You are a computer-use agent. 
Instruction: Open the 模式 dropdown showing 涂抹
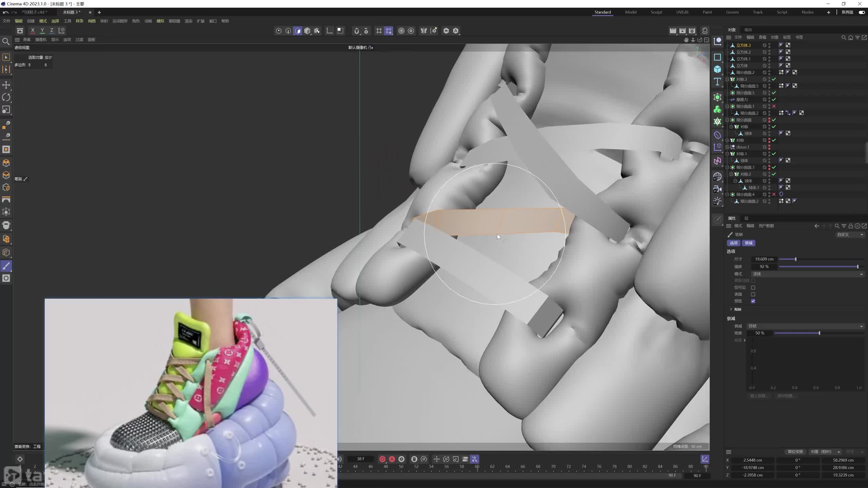pyautogui.click(x=808, y=274)
